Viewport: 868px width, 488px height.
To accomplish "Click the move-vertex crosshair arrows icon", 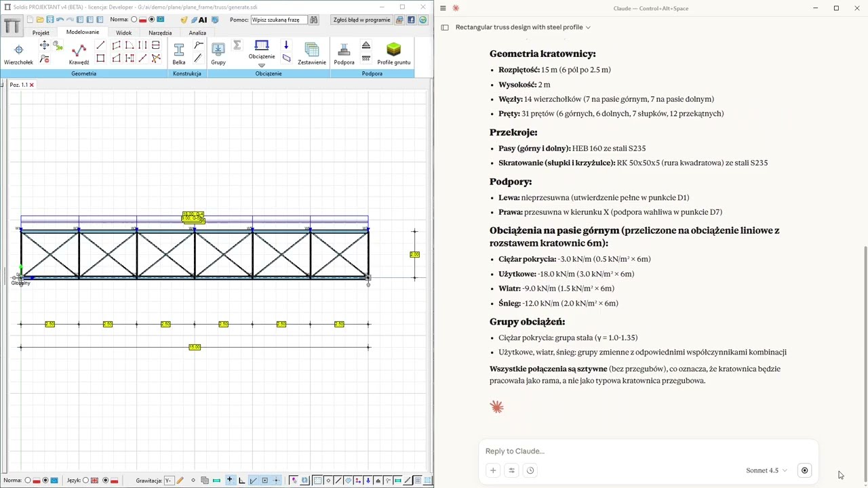I will click(x=44, y=45).
